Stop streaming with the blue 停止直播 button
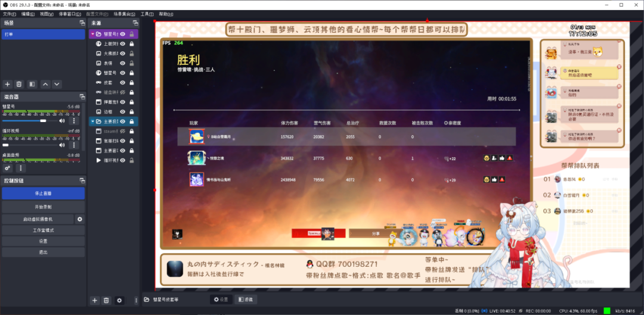644x315 pixels. [43, 193]
